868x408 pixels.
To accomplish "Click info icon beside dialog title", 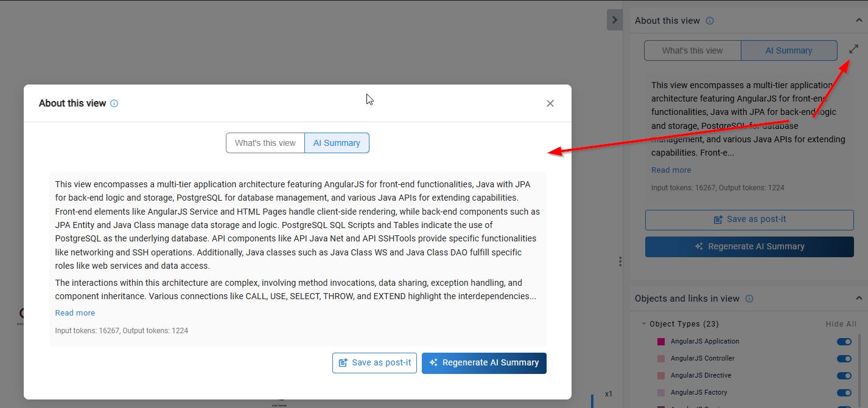I will [114, 103].
